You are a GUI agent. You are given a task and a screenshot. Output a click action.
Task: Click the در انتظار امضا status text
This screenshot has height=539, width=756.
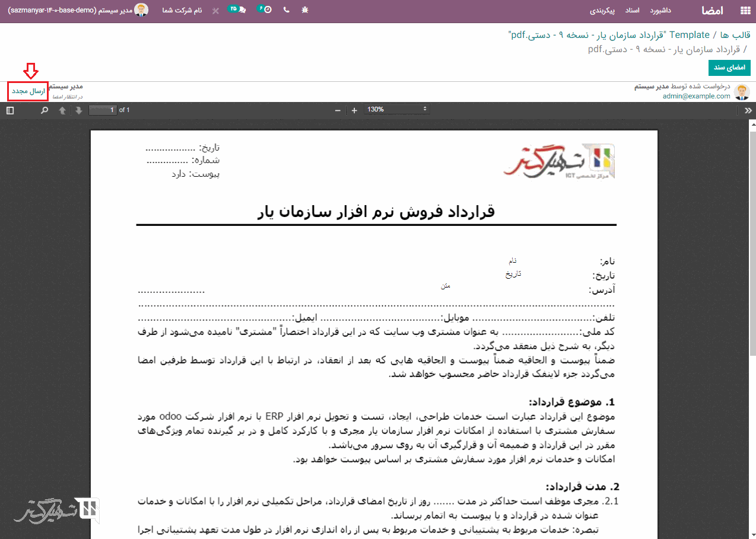pyautogui.click(x=68, y=96)
